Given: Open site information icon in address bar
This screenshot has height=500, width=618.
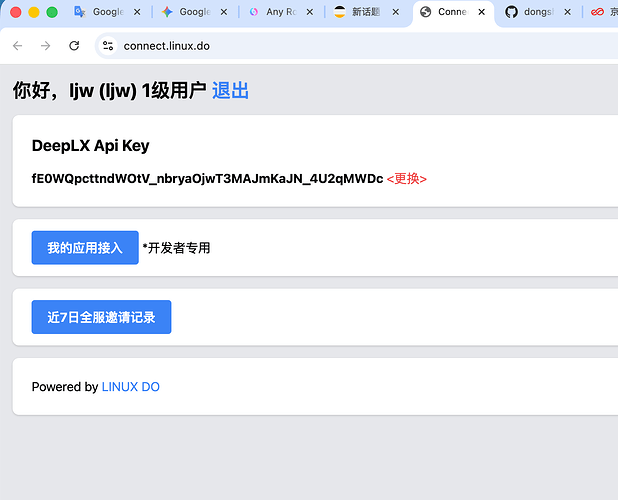Looking at the screenshot, I should (x=108, y=46).
